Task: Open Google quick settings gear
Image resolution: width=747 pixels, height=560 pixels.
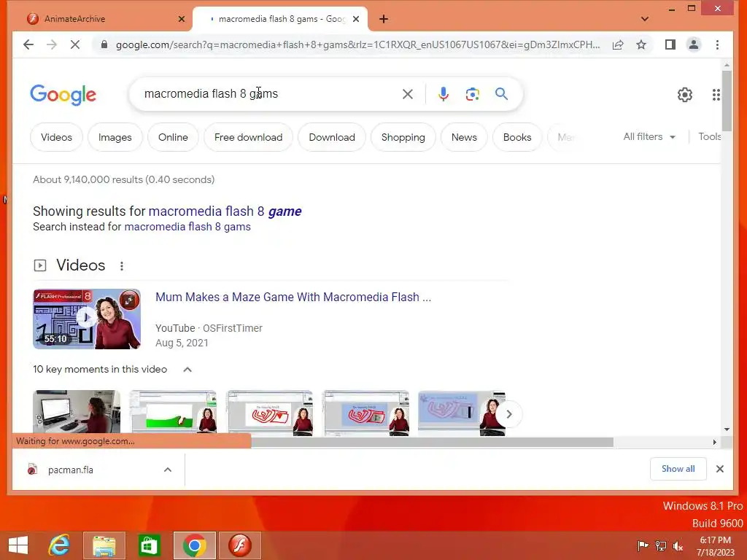Action: (684, 95)
